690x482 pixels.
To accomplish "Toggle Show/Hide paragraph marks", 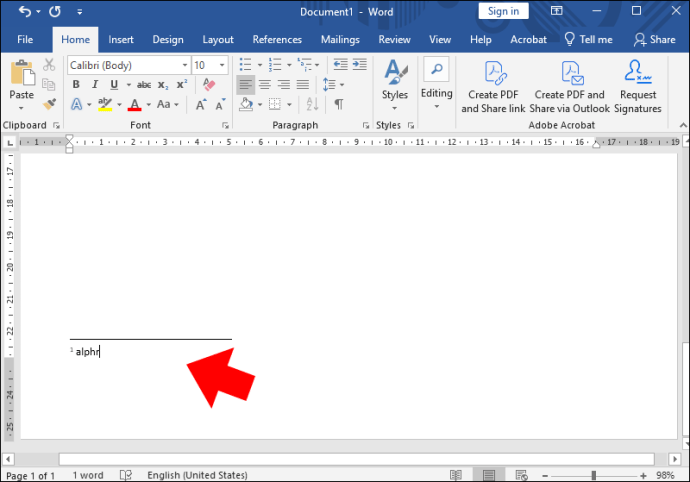I will point(338,104).
